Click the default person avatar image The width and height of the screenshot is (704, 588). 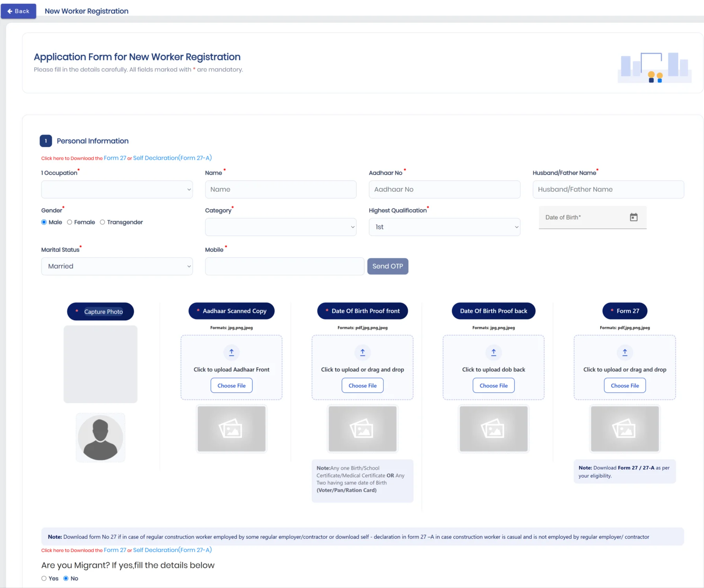tap(101, 437)
